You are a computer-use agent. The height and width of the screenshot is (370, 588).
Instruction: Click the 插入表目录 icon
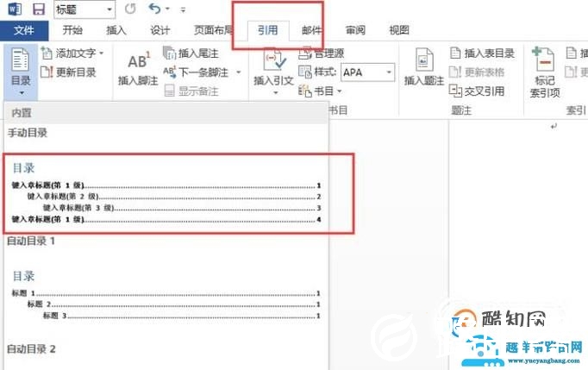coord(455,53)
